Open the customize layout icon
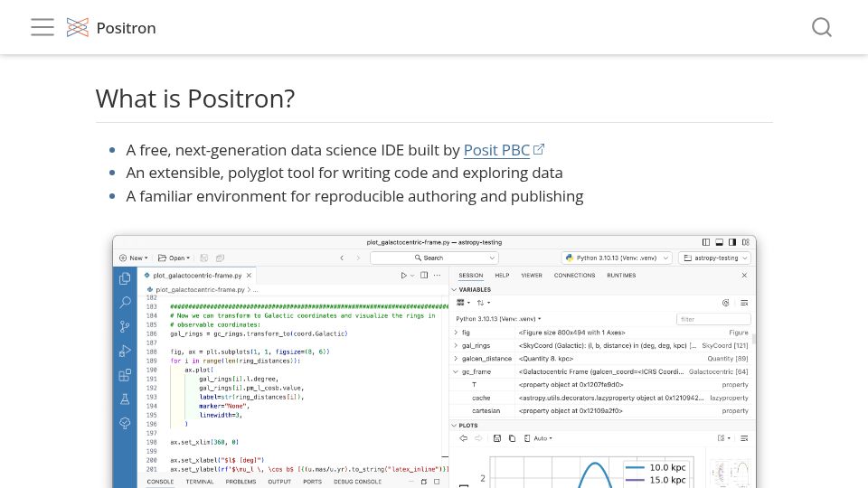Screen dimensions: 868x488 pyautogui.click(x=746, y=242)
